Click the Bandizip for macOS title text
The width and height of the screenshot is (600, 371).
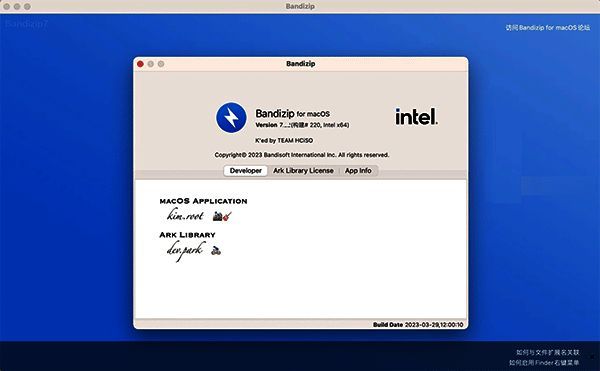tap(292, 114)
